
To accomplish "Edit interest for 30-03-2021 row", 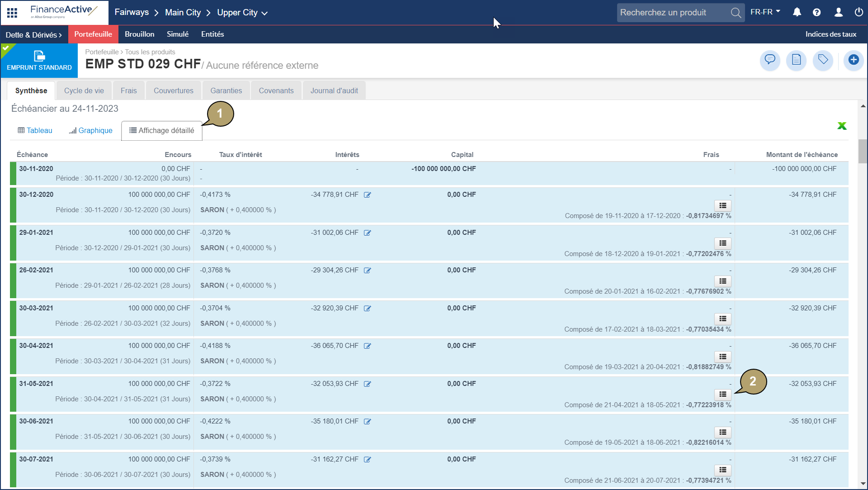I will [x=368, y=309].
